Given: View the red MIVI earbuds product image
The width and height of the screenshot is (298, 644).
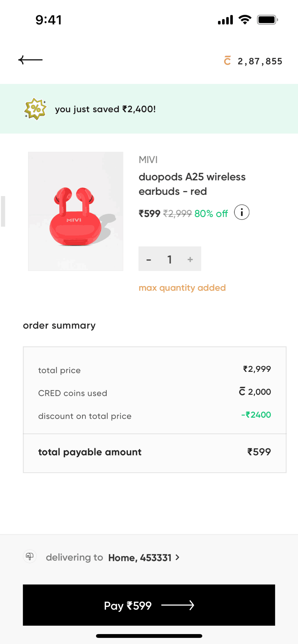Looking at the screenshot, I should pyautogui.click(x=76, y=211).
